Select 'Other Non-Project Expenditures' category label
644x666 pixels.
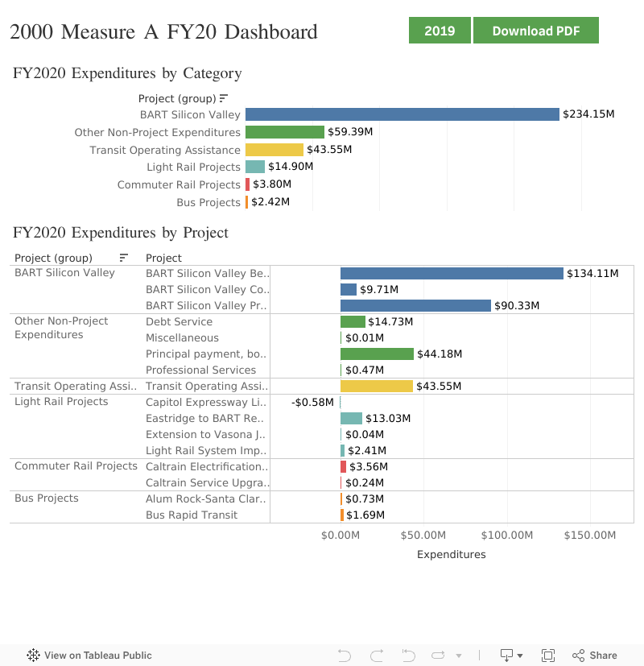click(x=158, y=133)
